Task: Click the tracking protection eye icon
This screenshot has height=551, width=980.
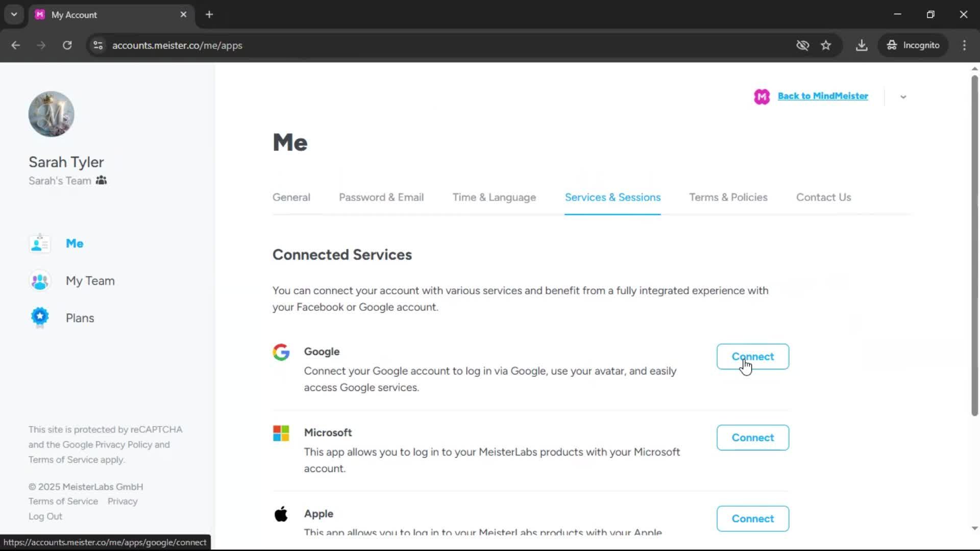Action: [802, 45]
